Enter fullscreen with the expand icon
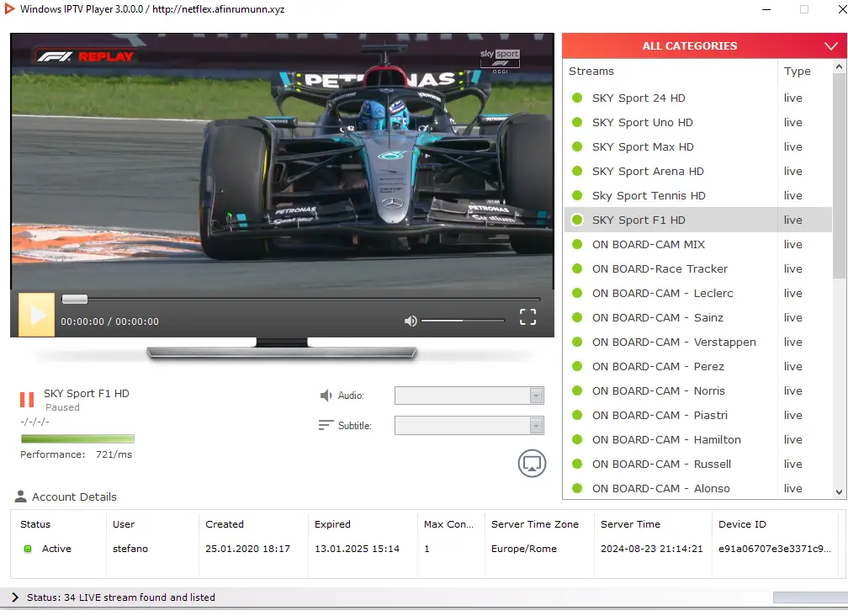The image size is (848, 616). (x=527, y=317)
